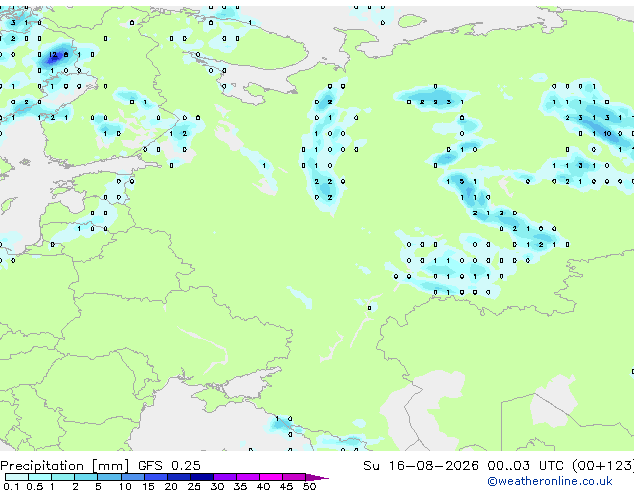Viewport: 634px width, 490px height.
Task: Click legend label '15'
Action: point(148,486)
